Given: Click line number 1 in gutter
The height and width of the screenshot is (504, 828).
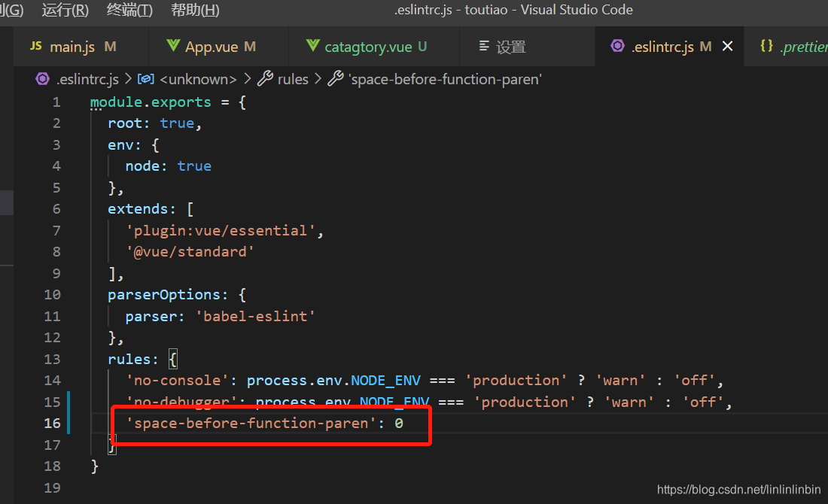Looking at the screenshot, I should click(x=56, y=102).
